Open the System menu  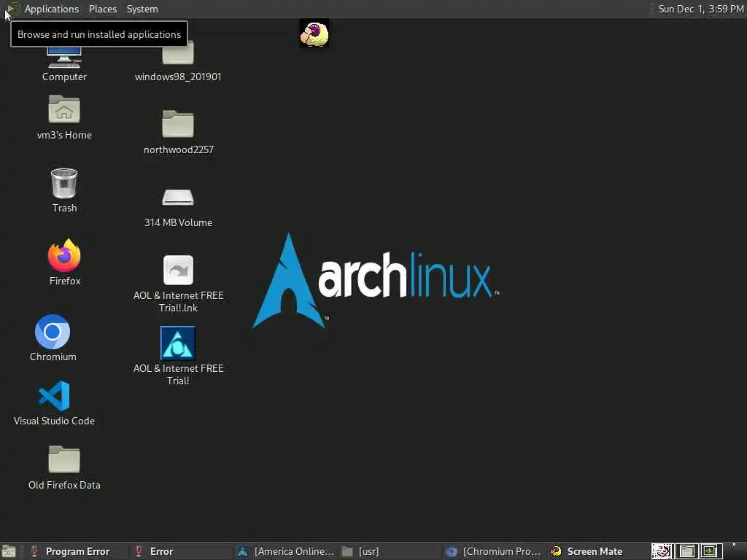142,9
